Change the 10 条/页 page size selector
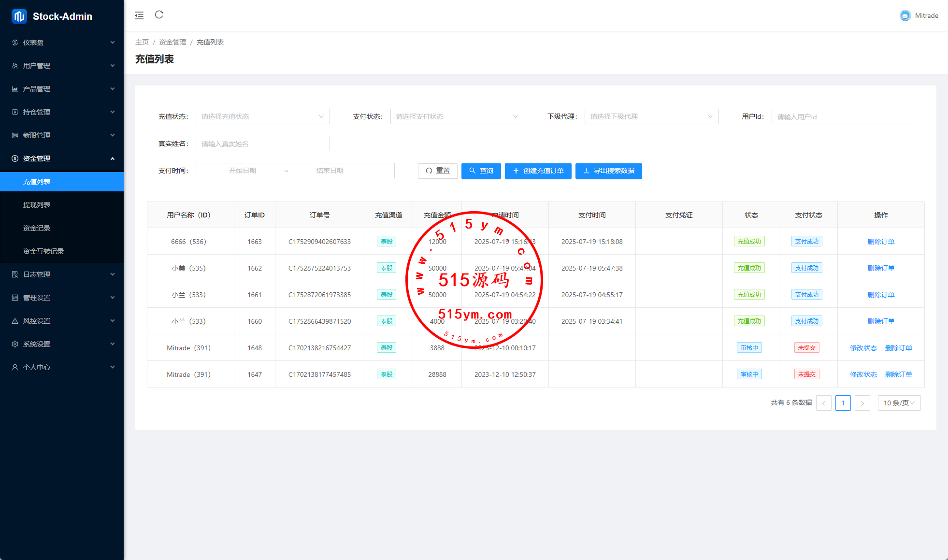 point(899,403)
